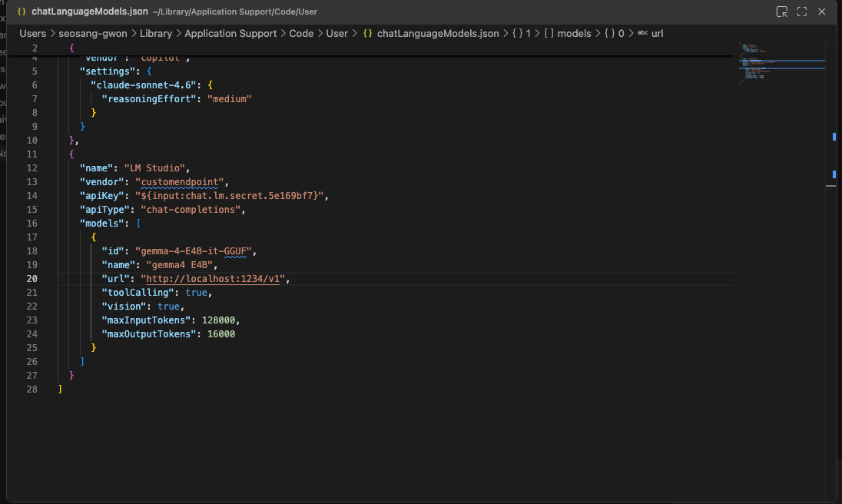The width and height of the screenshot is (842, 504).
Task: Place cursor on "customendpoint" value
Action: click(179, 182)
